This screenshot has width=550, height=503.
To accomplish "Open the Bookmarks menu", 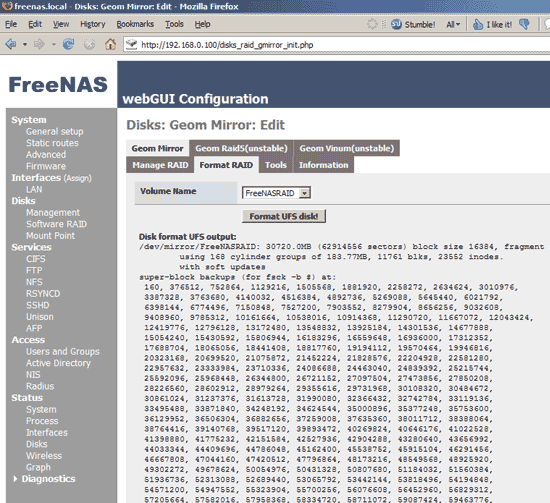I will 135,24.
